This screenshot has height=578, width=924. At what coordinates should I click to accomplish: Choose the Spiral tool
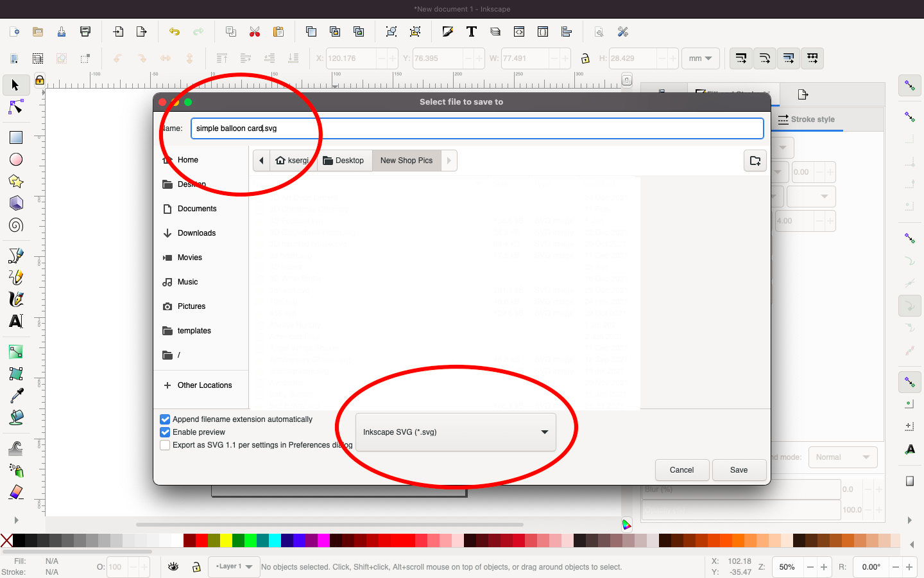coord(16,225)
